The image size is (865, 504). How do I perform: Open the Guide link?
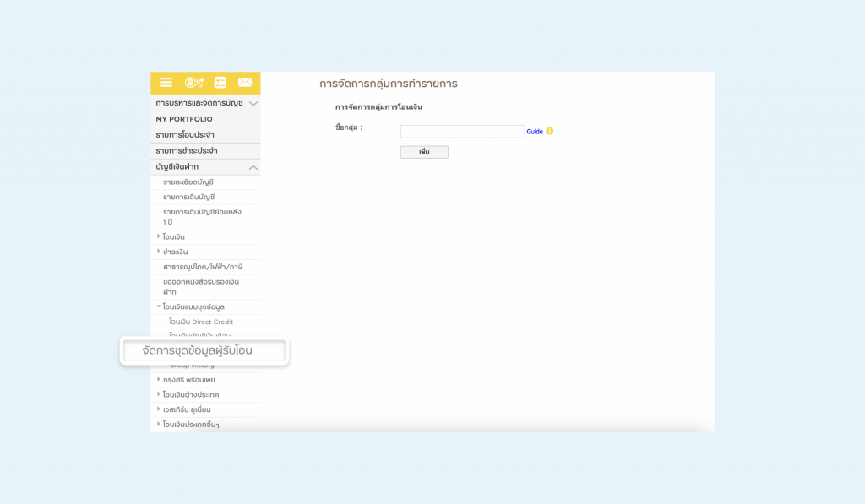tap(535, 132)
